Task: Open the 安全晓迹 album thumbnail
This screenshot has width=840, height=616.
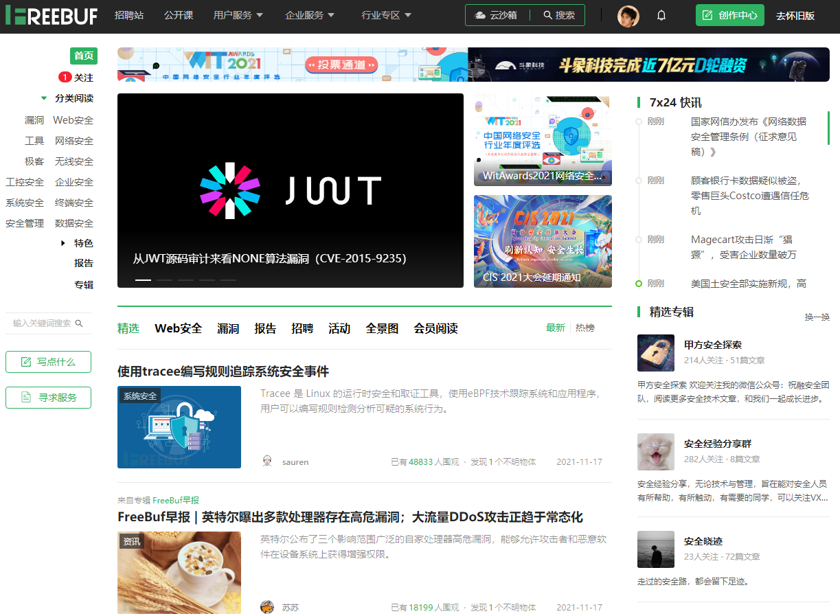Action: tap(656, 549)
